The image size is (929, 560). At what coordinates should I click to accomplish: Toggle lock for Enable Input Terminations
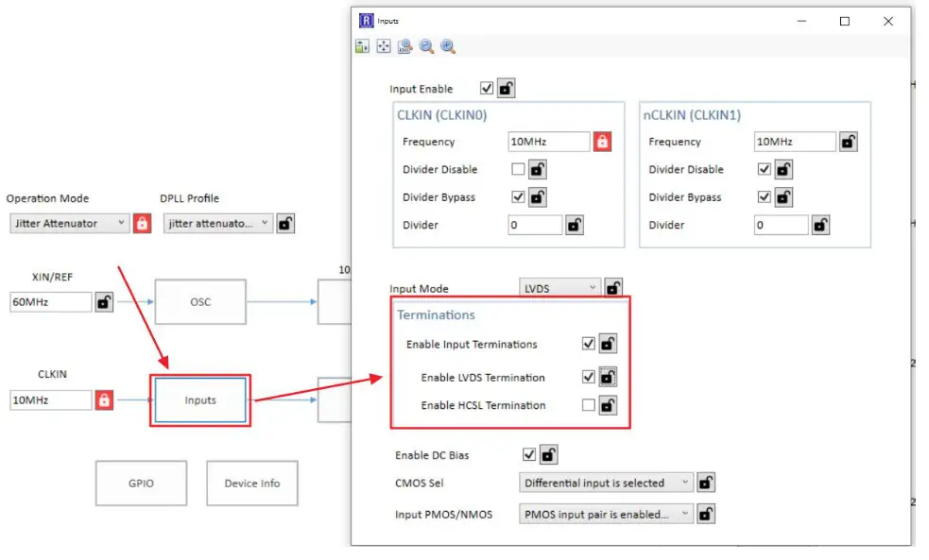coord(608,344)
